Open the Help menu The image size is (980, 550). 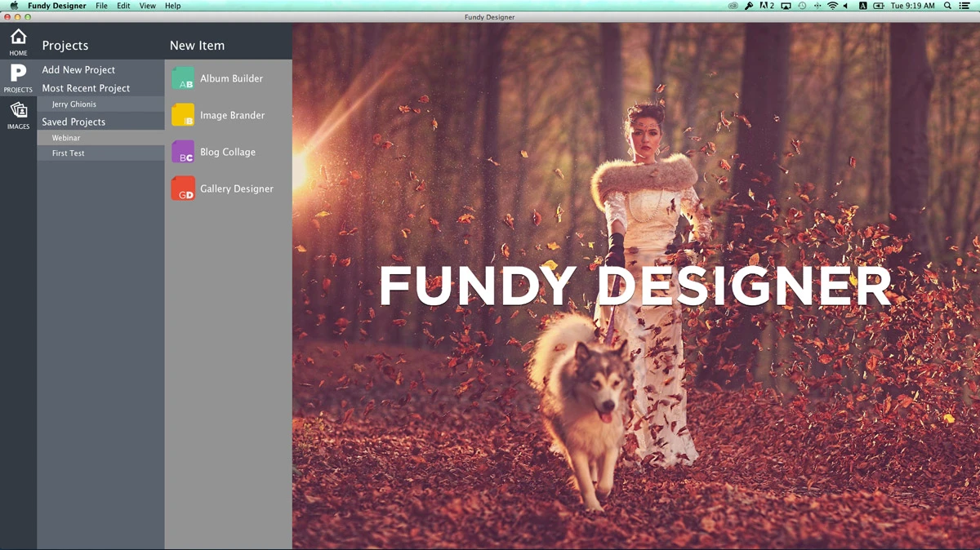(172, 6)
